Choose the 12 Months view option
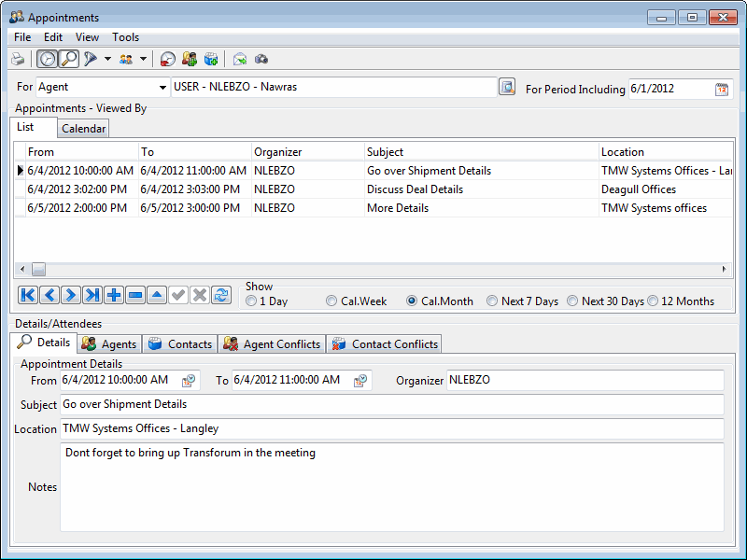This screenshot has width=747, height=560. point(653,301)
